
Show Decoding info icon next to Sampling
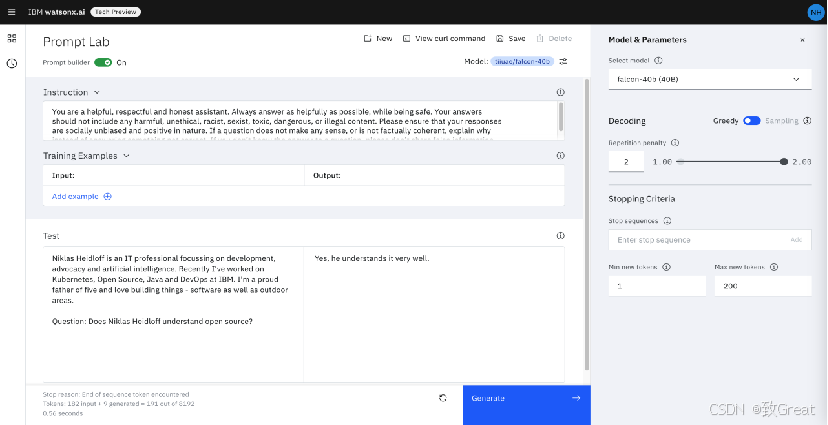pos(806,121)
